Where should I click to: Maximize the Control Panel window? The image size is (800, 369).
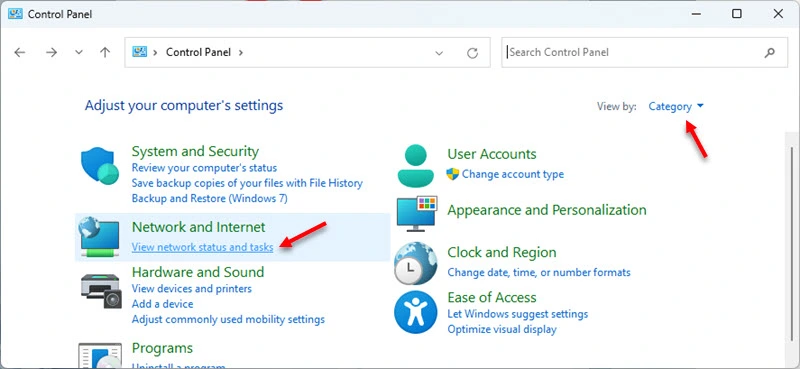[x=737, y=14]
